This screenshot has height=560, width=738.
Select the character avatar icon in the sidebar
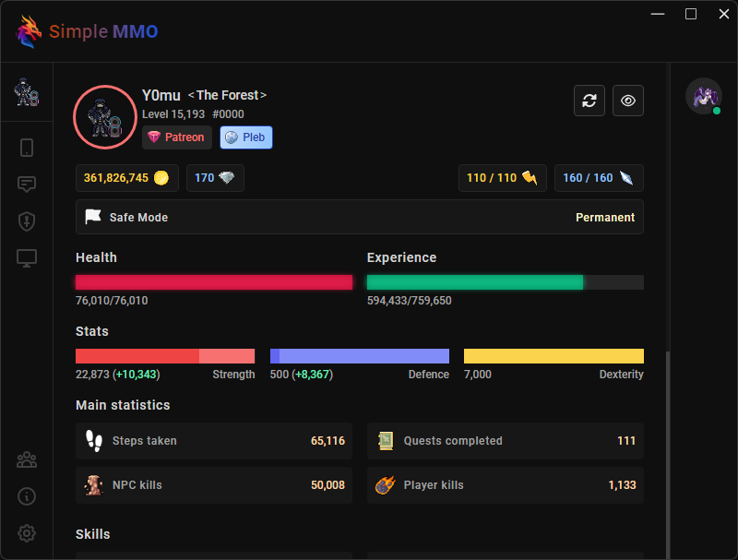click(27, 91)
